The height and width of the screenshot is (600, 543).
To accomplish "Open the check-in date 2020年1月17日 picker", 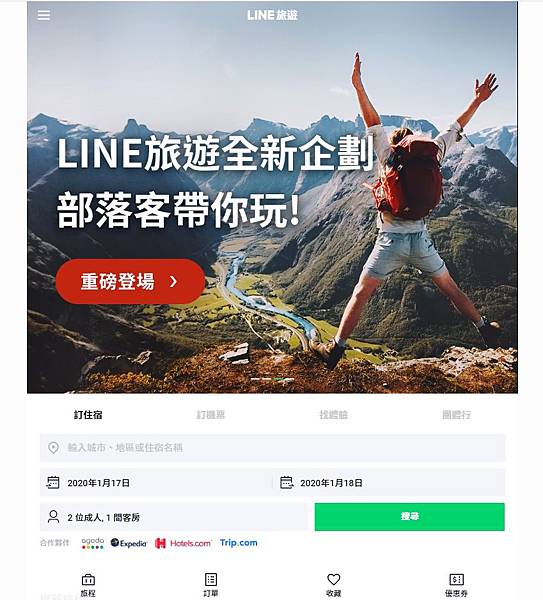I will click(x=156, y=483).
